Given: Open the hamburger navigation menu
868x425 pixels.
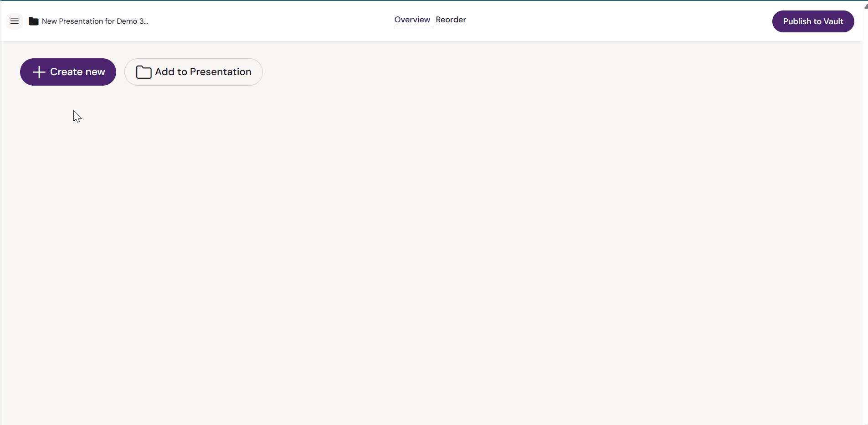Looking at the screenshot, I should [15, 21].
